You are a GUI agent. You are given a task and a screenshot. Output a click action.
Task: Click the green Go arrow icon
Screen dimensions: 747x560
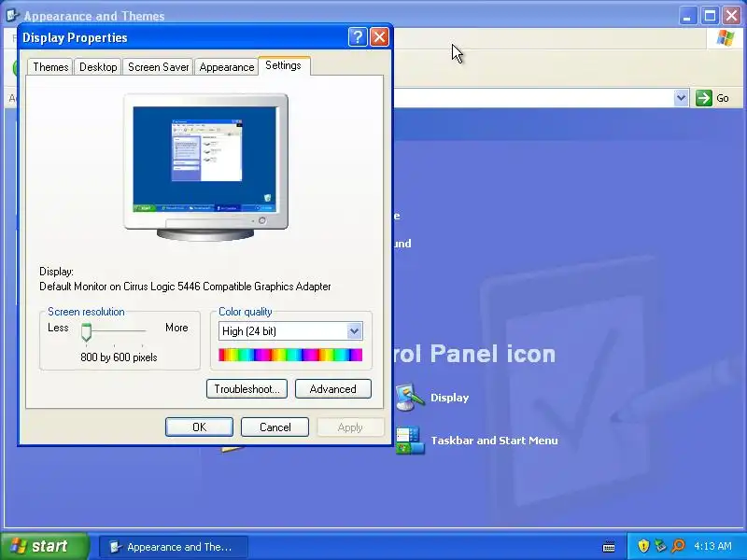point(704,98)
